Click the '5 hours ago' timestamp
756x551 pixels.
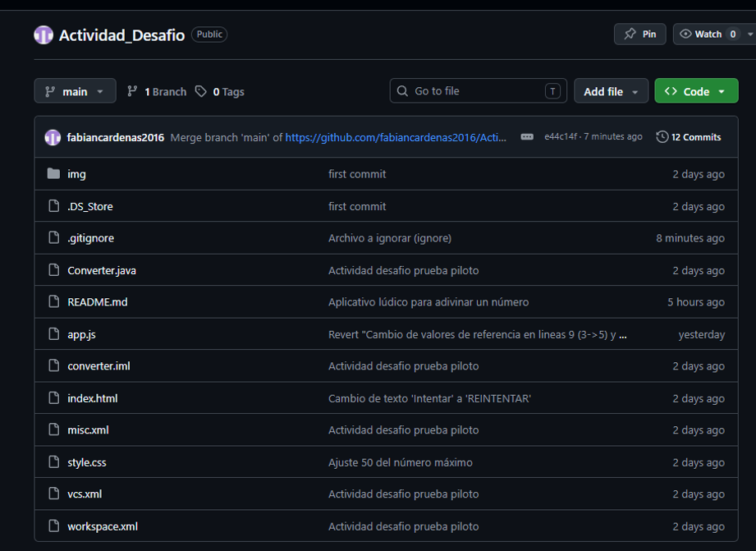[x=696, y=302]
